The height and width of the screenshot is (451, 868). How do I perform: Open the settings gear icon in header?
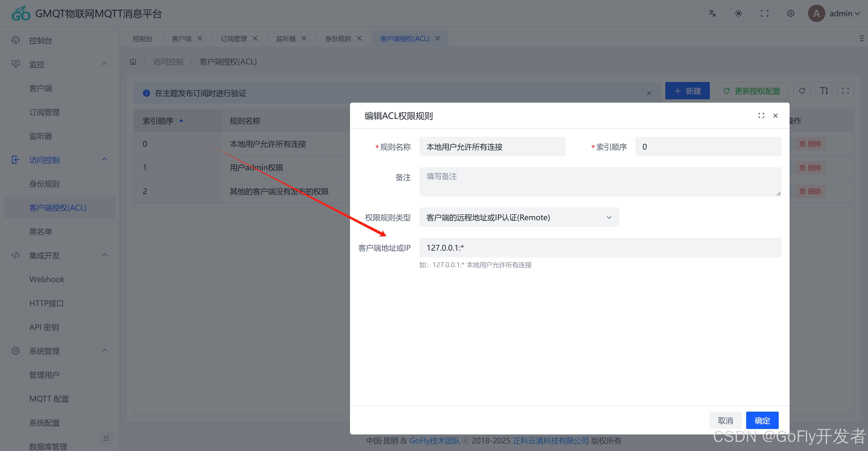click(790, 14)
